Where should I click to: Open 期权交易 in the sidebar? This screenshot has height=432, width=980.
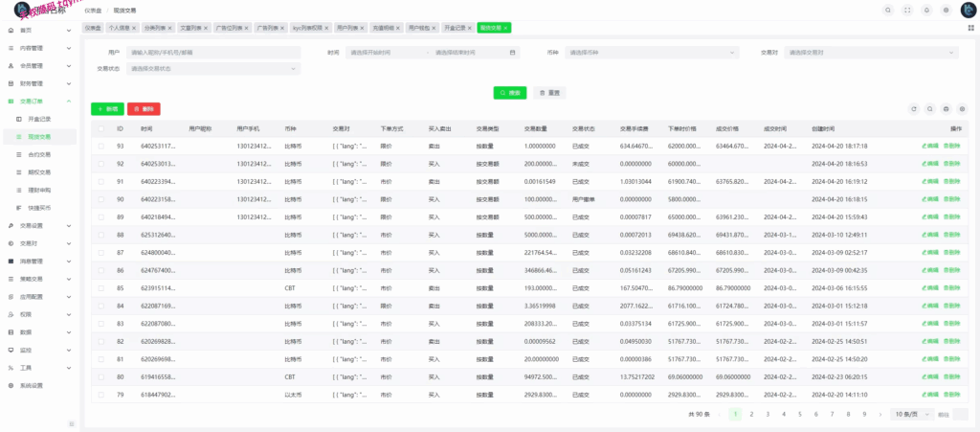coord(39,171)
